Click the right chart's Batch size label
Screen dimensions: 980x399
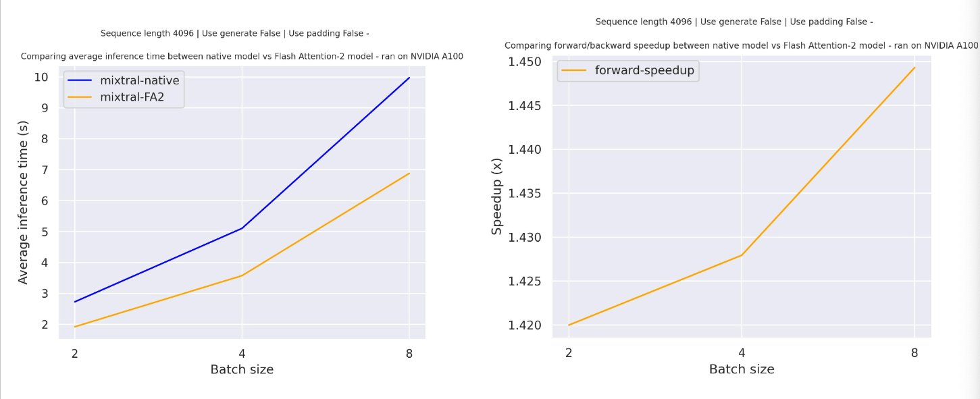(742, 369)
